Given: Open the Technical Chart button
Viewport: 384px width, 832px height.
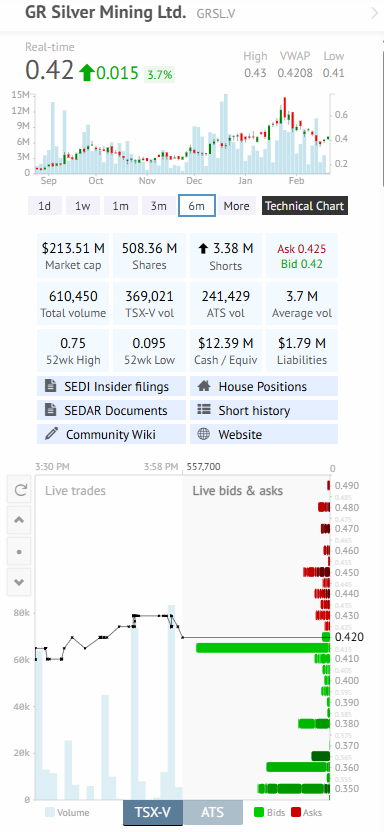Looking at the screenshot, I should pyautogui.click(x=305, y=206).
